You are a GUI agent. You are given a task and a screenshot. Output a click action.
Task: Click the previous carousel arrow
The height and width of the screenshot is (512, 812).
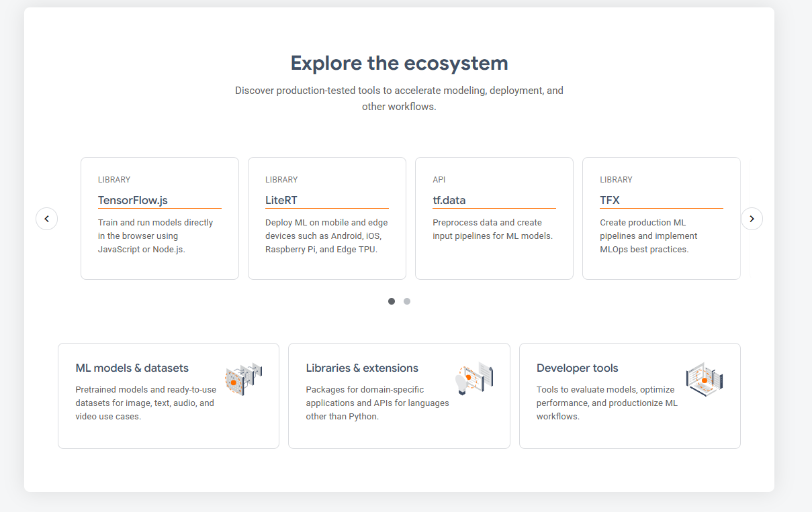pyautogui.click(x=46, y=219)
